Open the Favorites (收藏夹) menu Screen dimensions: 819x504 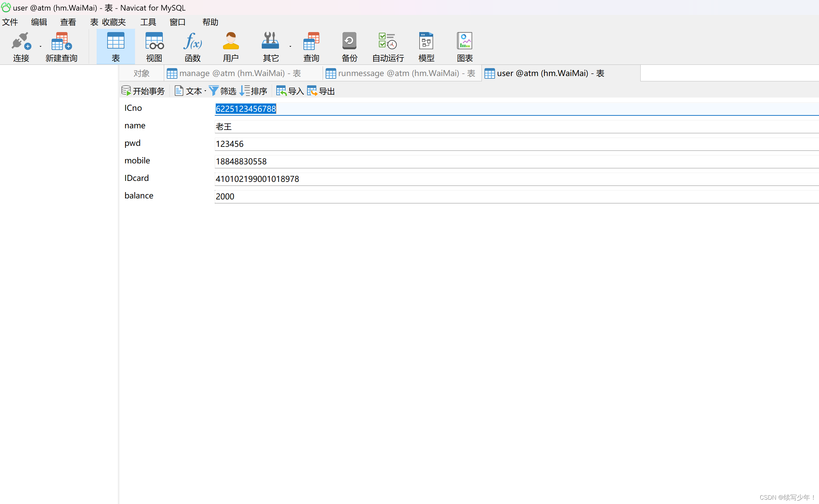(x=114, y=22)
